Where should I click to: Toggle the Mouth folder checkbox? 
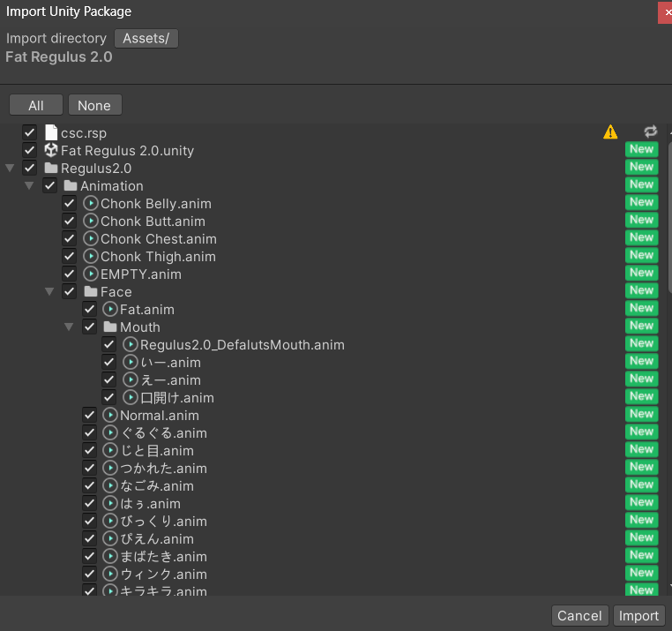(x=89, y=327)
